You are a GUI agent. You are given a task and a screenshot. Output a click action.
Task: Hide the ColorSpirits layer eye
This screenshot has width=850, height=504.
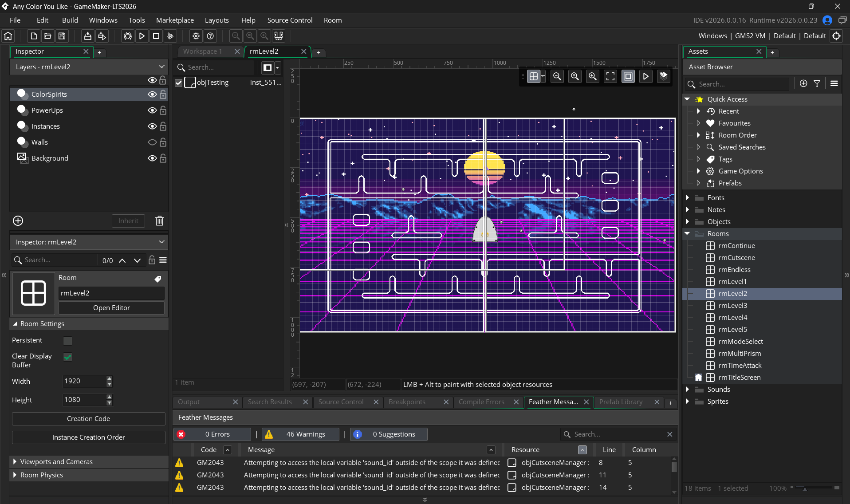(152, 94)
